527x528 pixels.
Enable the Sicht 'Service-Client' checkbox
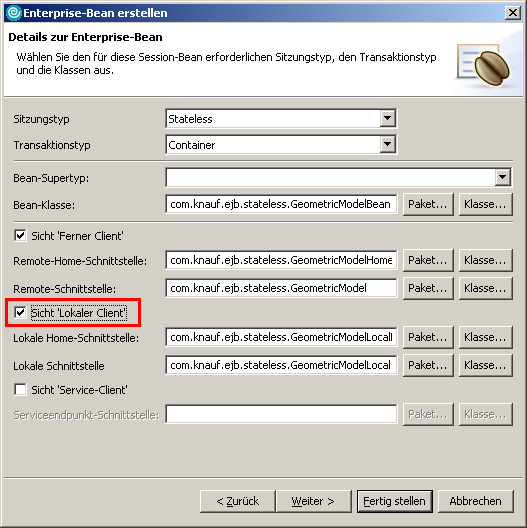[x=20, y=390]
